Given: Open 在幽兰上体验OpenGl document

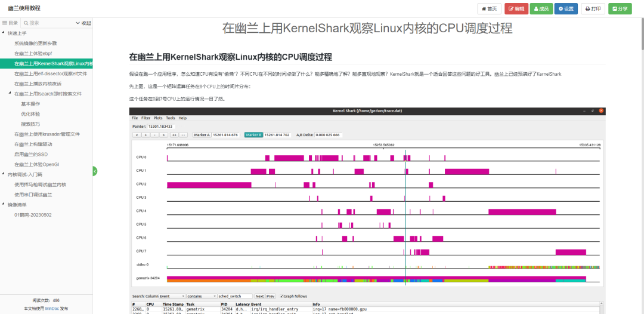Looking at the screenshot, I should 36,164.
